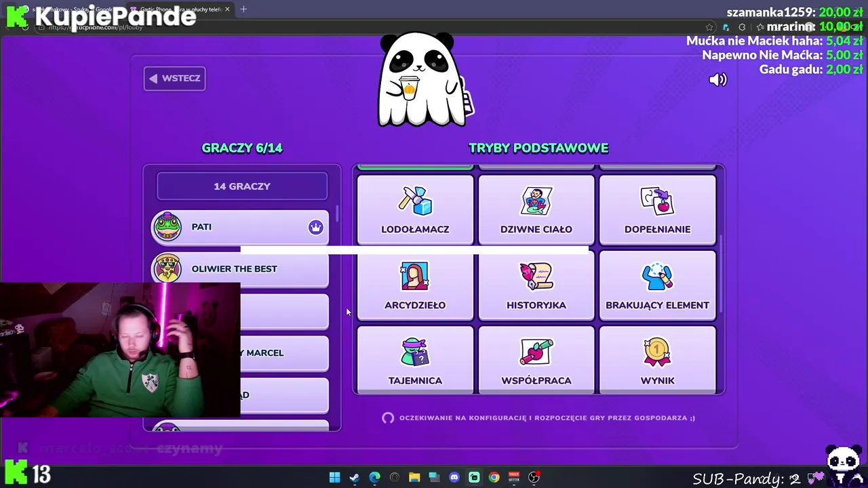Click the Tryby Podstawowe heading
Screen dimensions: 868x488
tap(538, 148)
